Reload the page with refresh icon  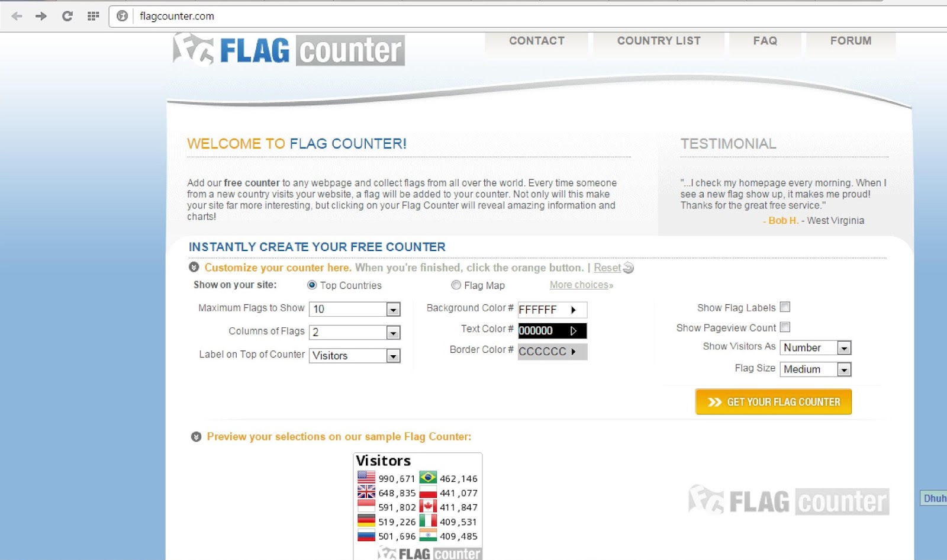pyautogui.click(x=67, y=16)
